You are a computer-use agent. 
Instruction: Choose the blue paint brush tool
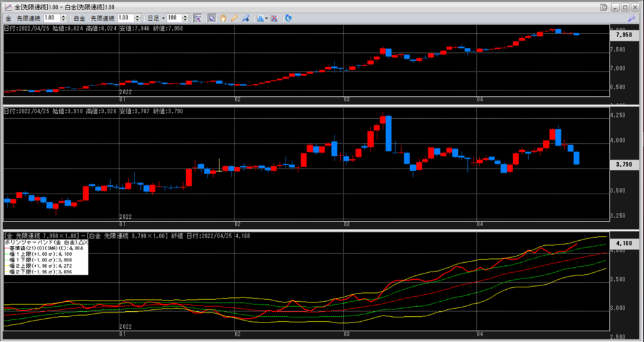[x=245, y=18]
